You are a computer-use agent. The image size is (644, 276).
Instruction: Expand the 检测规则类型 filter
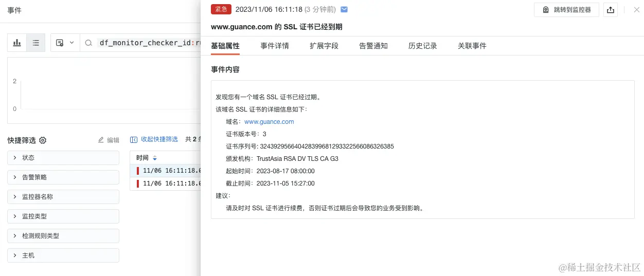click(63, 236)
